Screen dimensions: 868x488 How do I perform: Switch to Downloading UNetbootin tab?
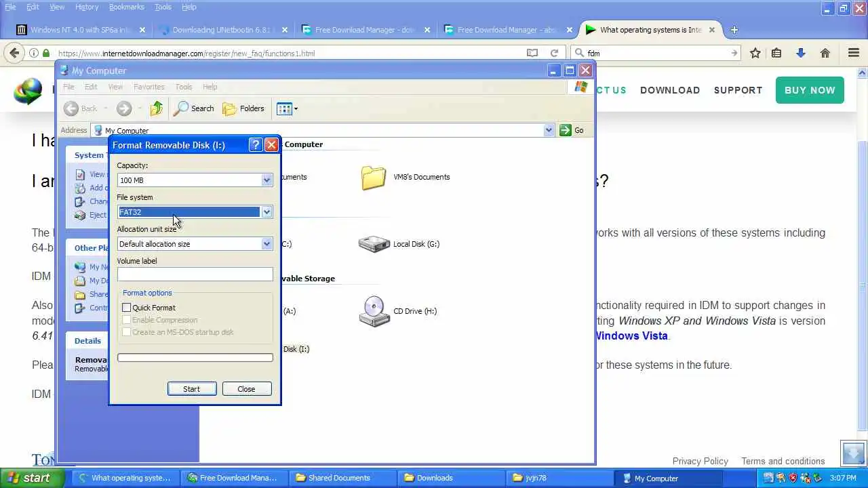(x=222, y=30)
